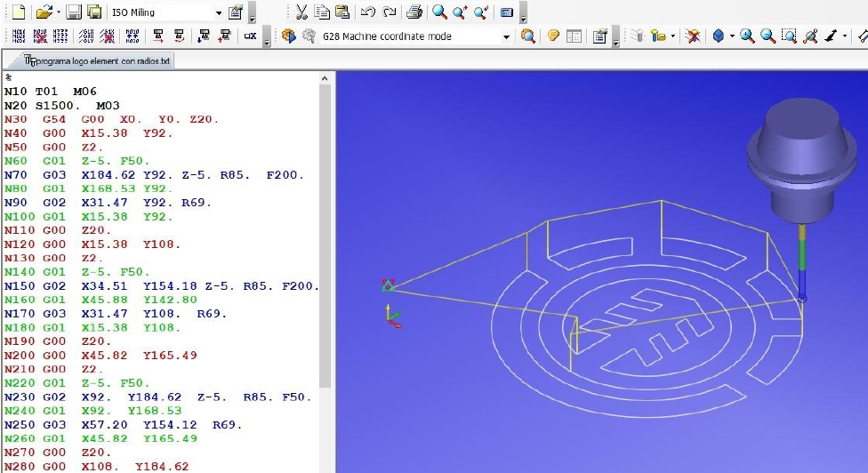Undo the last edit

[367, 12]
